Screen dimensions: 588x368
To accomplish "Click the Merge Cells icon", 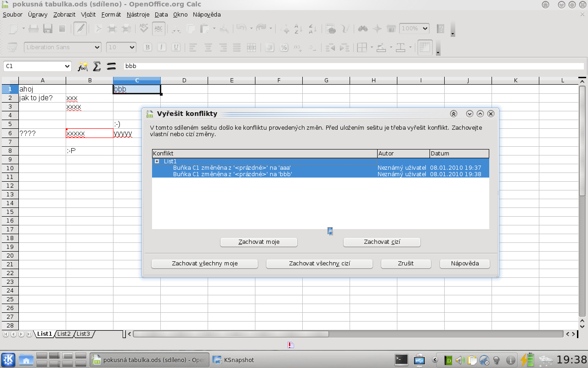I will [251, 47].
